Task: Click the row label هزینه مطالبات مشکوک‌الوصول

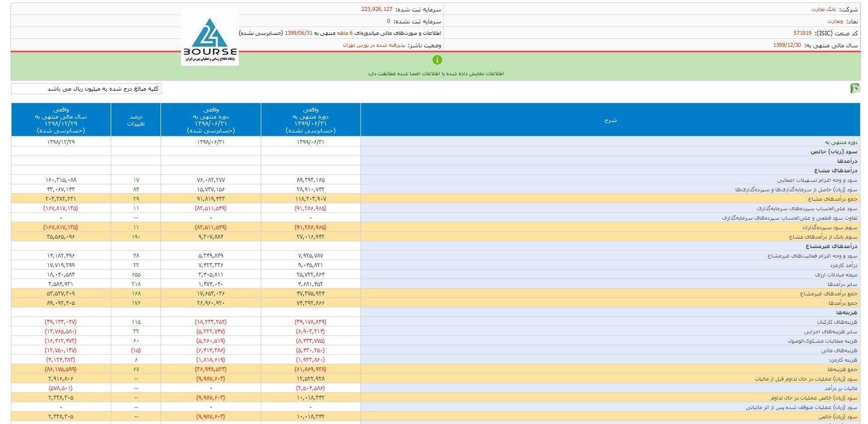Action: point(823,341)
